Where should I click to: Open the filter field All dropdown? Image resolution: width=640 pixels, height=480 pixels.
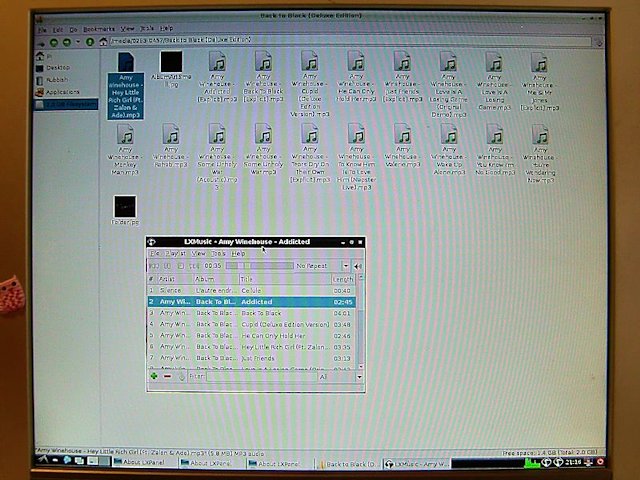[x=340, y=376]
